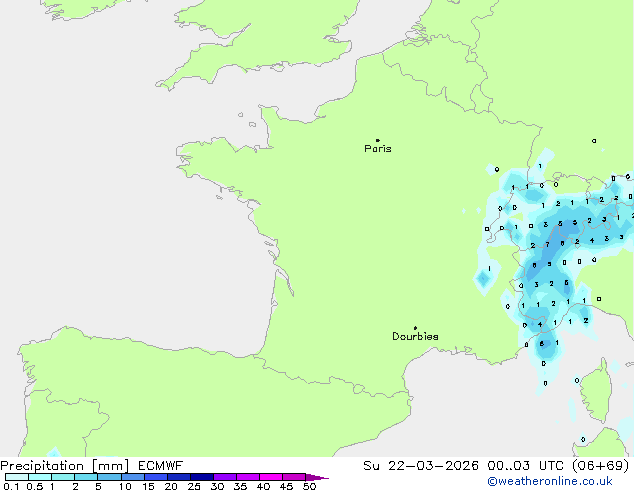Click the legend label '15'
This screenshot has width=634, height=490.
pos(148,486)
